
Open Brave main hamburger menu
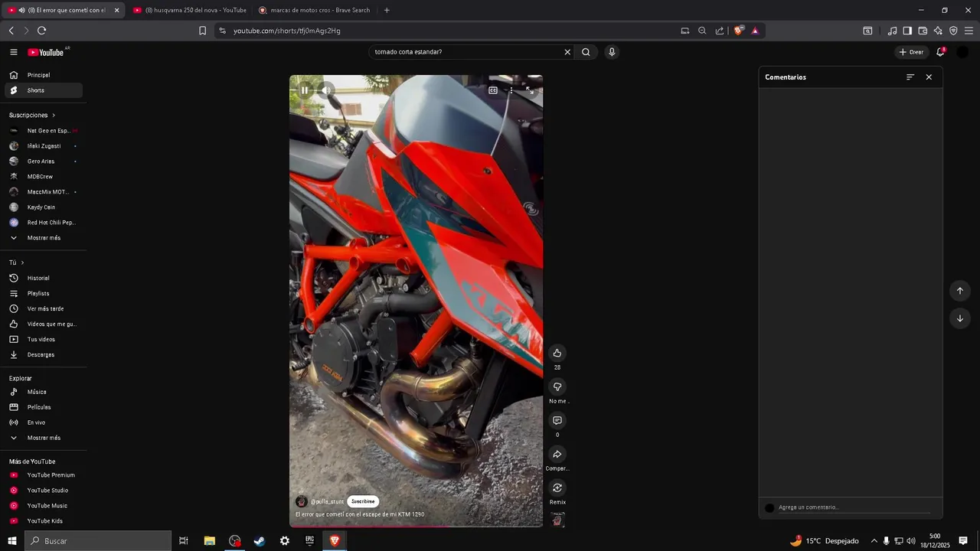[969, 31]
